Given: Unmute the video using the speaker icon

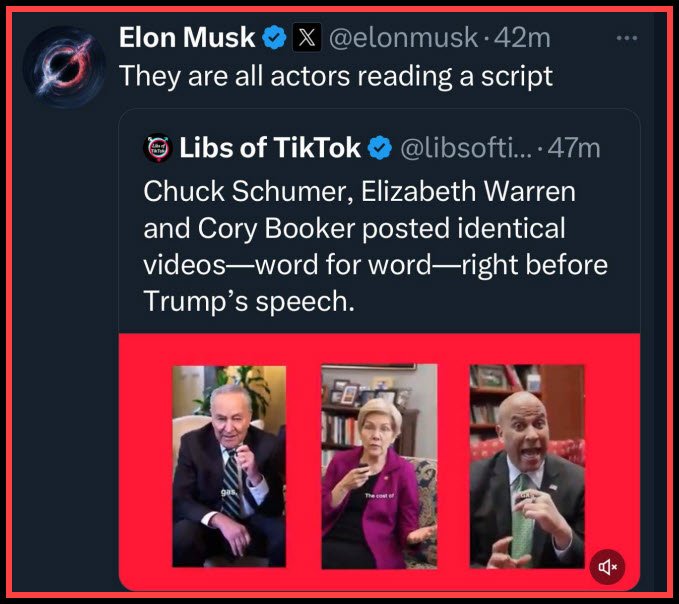Looking at the screenshot, I should [608, 567].
